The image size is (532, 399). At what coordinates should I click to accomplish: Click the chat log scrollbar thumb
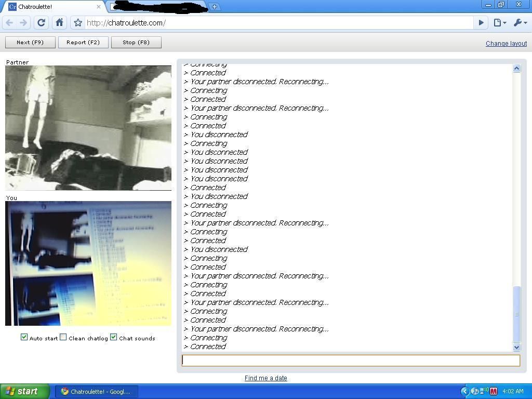click(x=517, y=314)
